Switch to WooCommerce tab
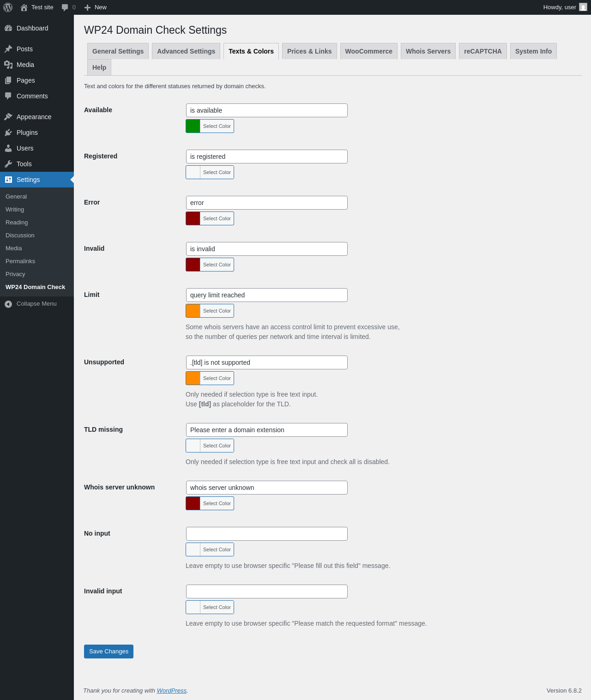 click(x=368, y=51)
